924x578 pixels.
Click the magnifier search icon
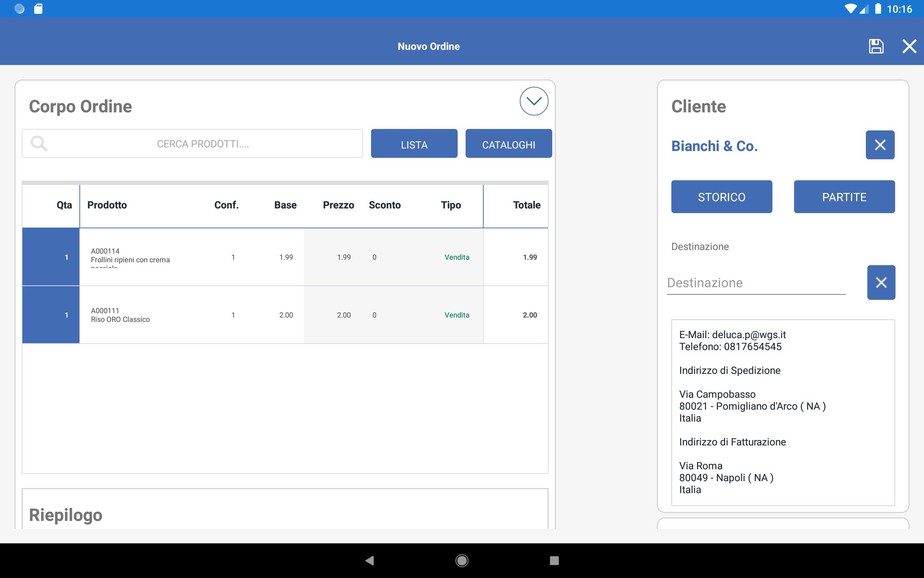[39, 144]
